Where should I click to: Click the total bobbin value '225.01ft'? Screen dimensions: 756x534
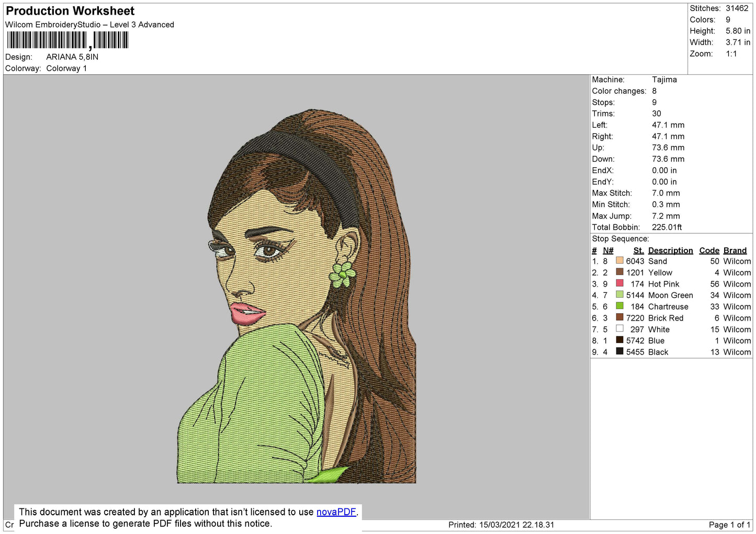[667, 227]
